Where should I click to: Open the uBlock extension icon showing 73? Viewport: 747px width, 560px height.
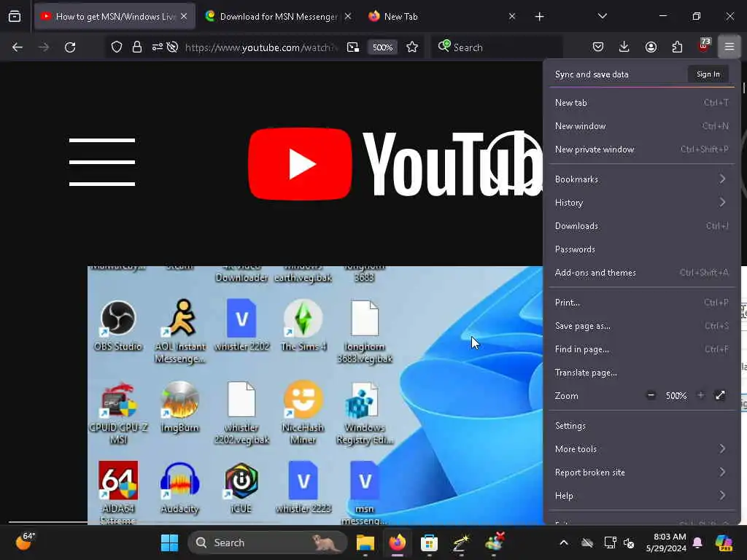704,46
